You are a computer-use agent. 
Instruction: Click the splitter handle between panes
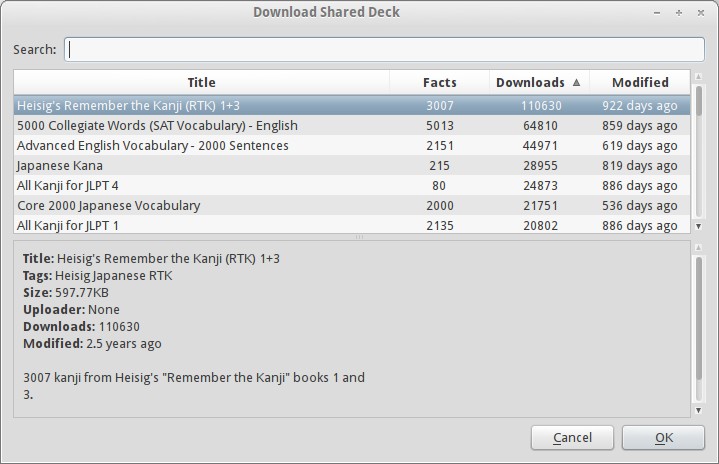click(x=359, y=237)
